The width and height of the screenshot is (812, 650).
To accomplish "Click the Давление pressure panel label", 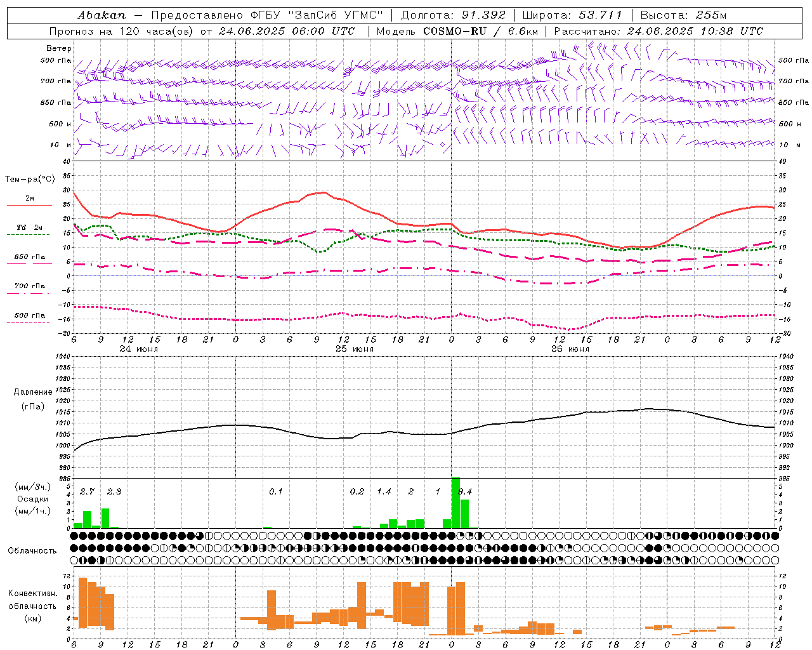I will click(x=33, y=392).
